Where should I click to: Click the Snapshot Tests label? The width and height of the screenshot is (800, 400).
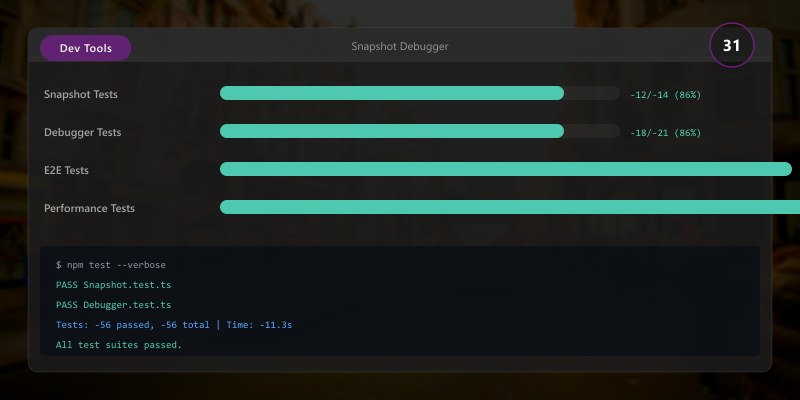pyautogui.click(x=81, y=94)
